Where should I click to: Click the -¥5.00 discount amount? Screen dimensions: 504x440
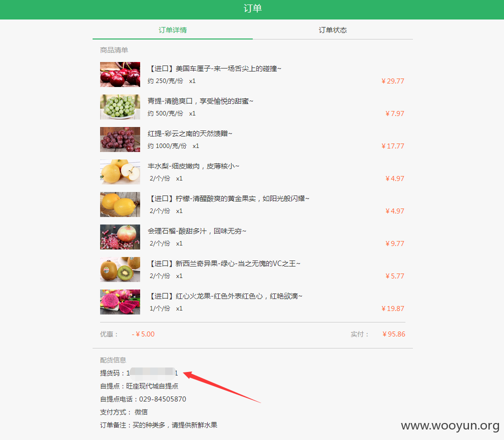pos(143,334)
